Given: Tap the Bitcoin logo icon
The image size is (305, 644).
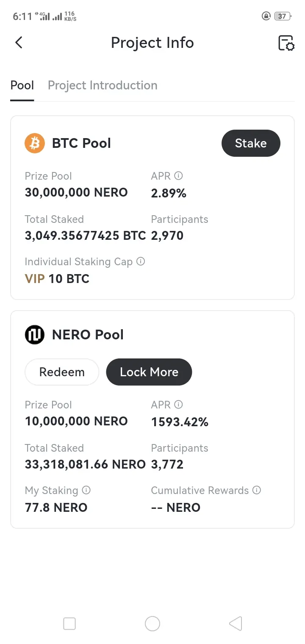Looking at the screenshot, I should pos(35,143).
